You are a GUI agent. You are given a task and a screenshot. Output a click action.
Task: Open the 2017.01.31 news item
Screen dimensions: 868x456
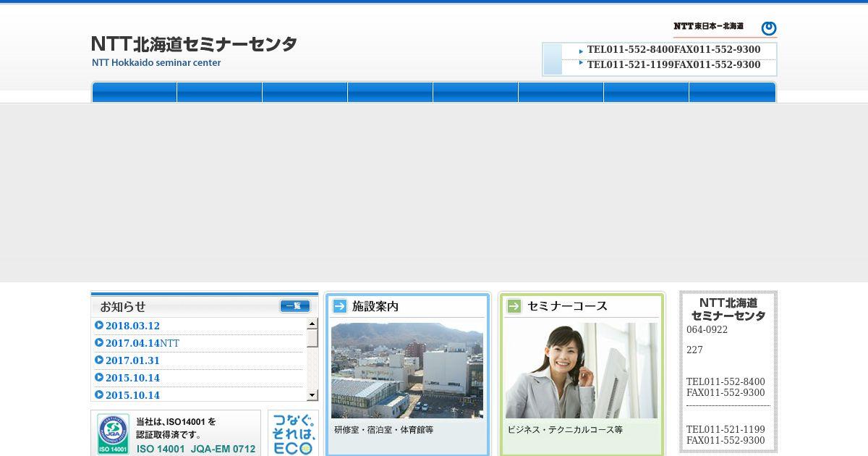click(132, 360)
